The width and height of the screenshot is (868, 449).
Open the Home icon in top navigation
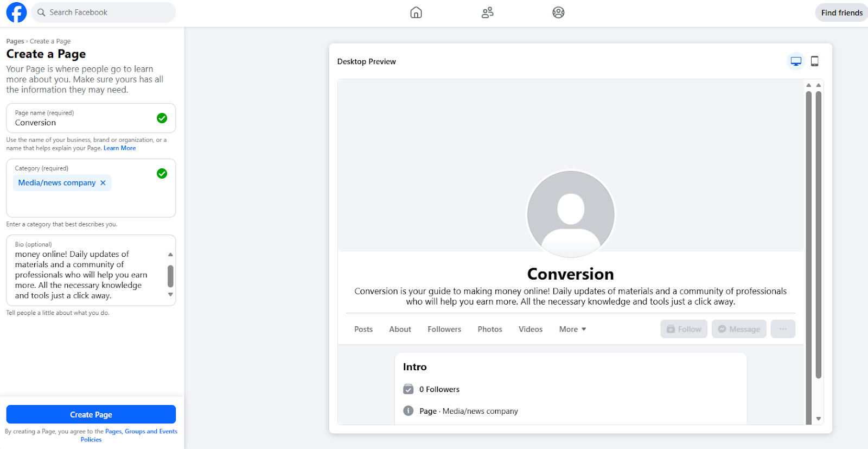click(416, 12)
